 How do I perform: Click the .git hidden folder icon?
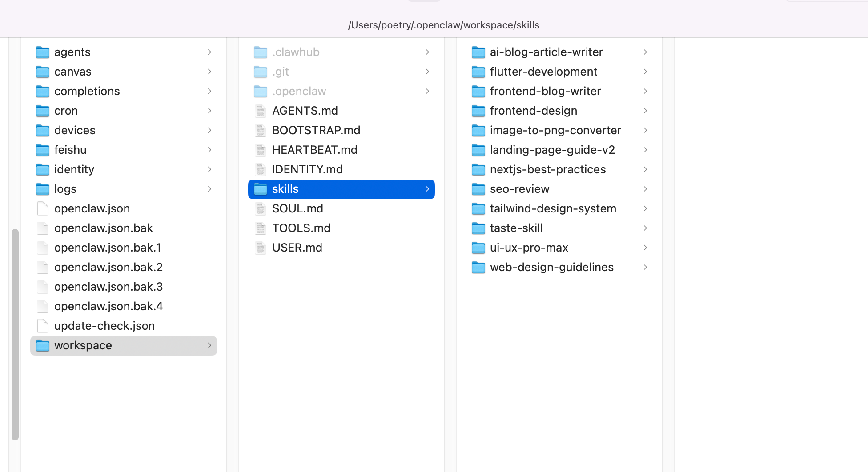point(261,72)
